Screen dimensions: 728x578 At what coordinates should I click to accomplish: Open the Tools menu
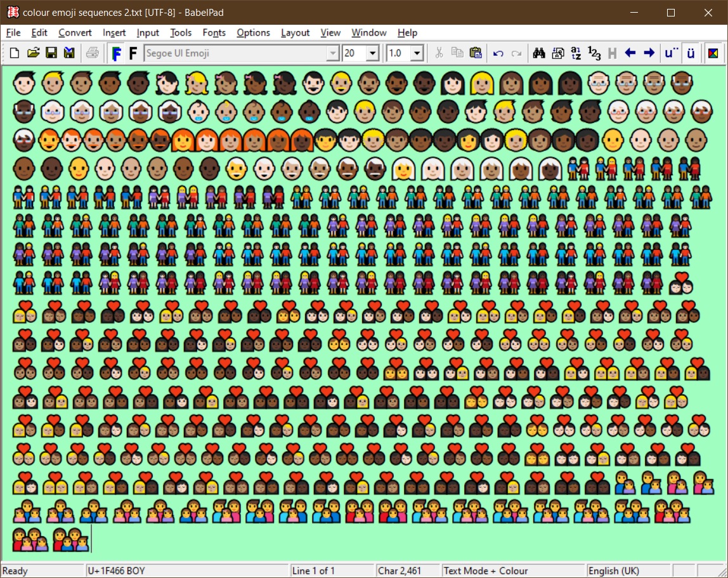click(181, 32)
